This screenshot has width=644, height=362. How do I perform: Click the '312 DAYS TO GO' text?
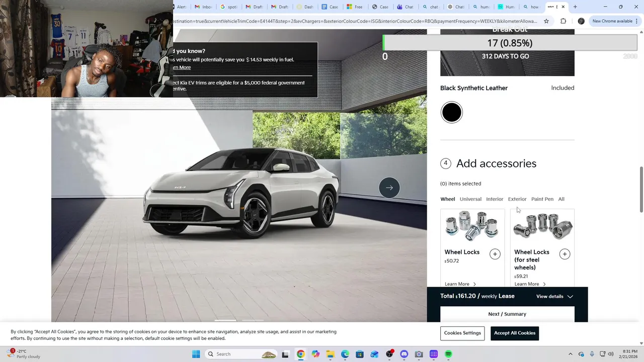pos(505,56)
